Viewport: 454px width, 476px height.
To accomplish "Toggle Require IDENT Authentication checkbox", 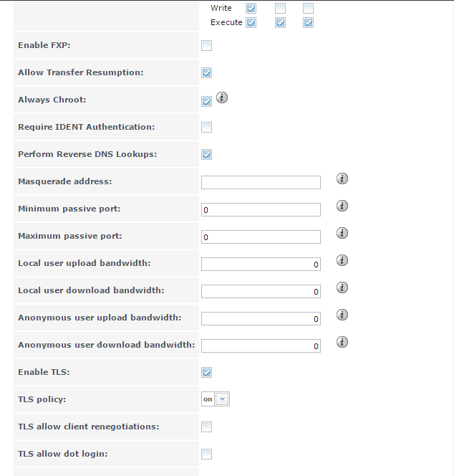I will click(x=207, y=128).
